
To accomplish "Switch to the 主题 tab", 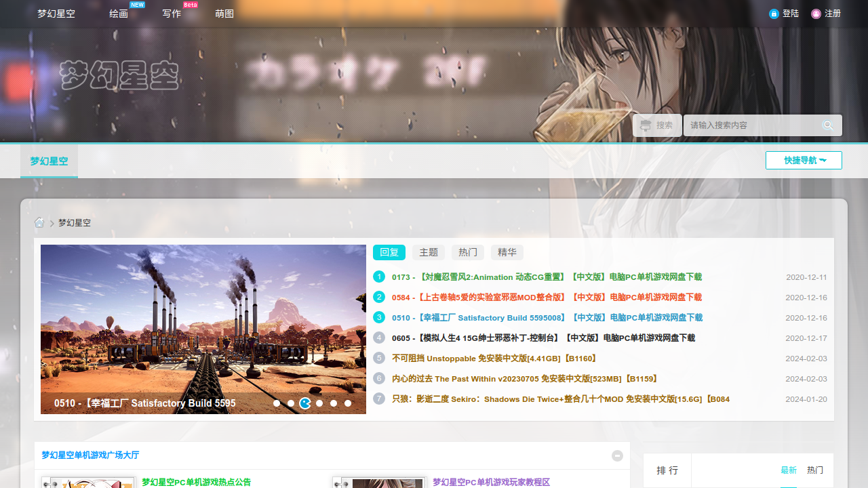I will [x=429, y=253].
